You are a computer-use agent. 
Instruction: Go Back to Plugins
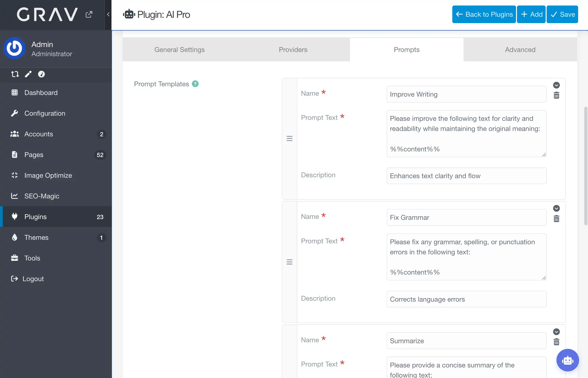(x=484, y=15)
